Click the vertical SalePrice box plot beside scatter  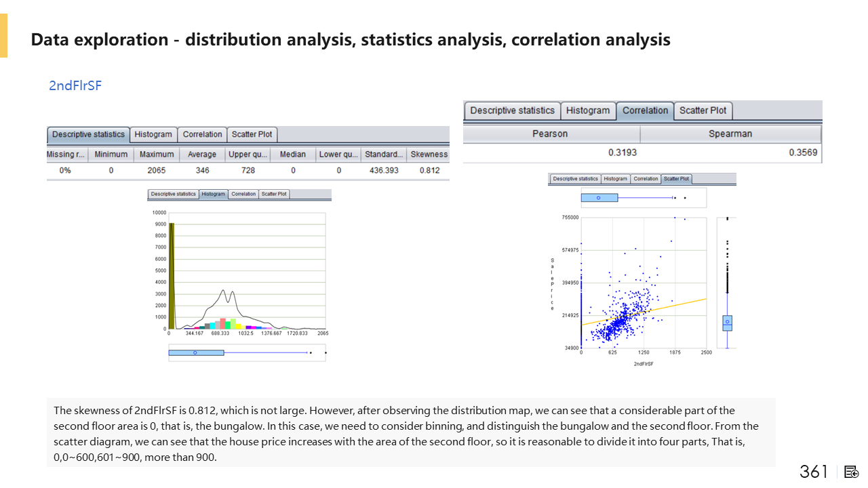coord(727,323)
